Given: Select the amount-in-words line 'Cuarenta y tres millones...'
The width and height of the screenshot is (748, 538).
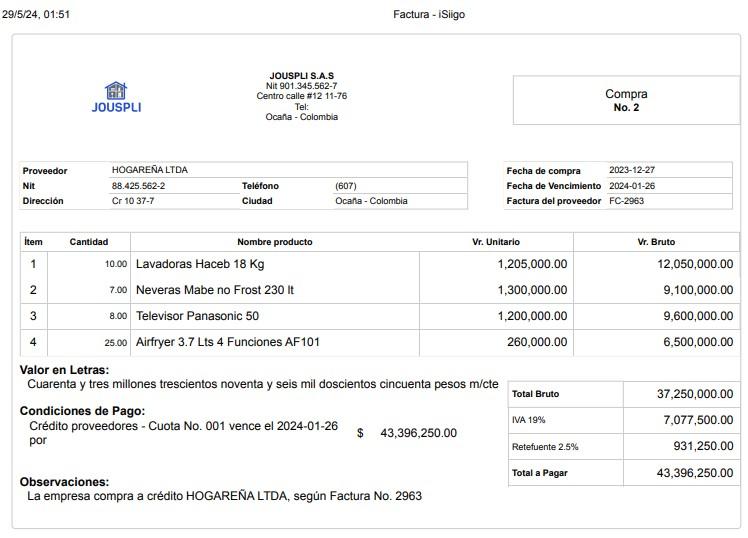Looking at the screenshot, I should pos(263,384).
